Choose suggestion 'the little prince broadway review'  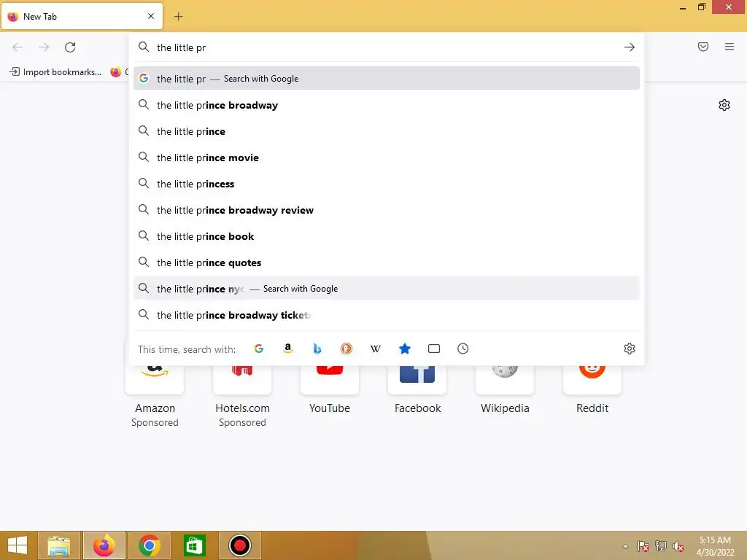pyautogui.click(x=387, y=210)
